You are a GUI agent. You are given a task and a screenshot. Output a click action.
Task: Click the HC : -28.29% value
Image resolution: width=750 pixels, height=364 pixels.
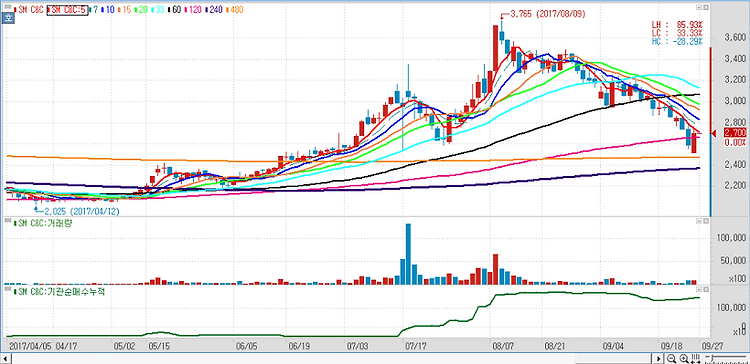coord(677,42)
